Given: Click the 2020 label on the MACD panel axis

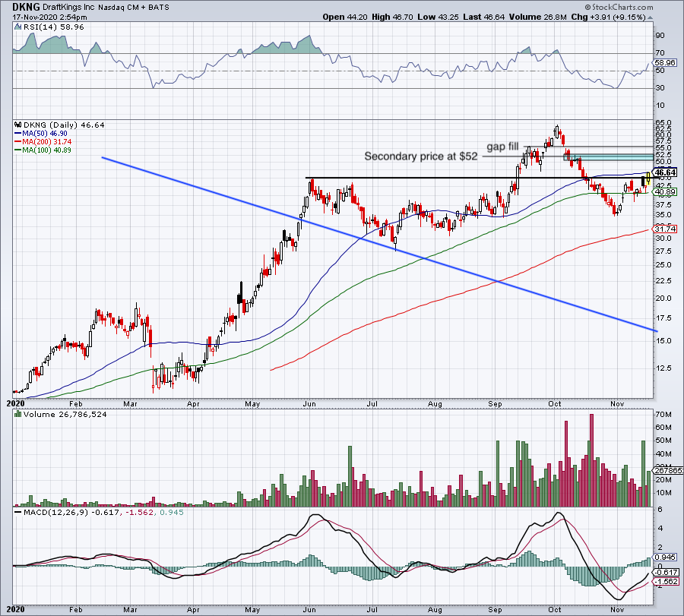Looking at the screenshot, I should point(16,609).
